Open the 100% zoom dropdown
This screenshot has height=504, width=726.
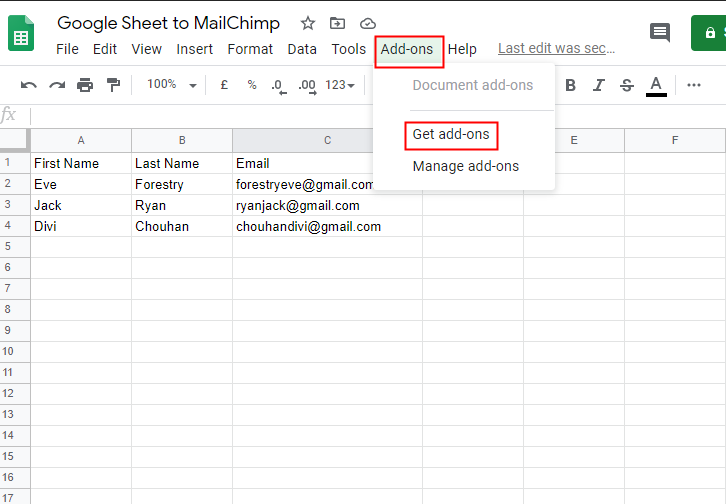click(172, 85)
